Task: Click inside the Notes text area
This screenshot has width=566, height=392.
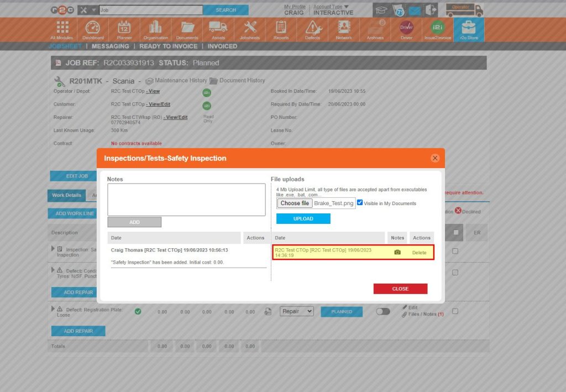Action: [186, 200]
